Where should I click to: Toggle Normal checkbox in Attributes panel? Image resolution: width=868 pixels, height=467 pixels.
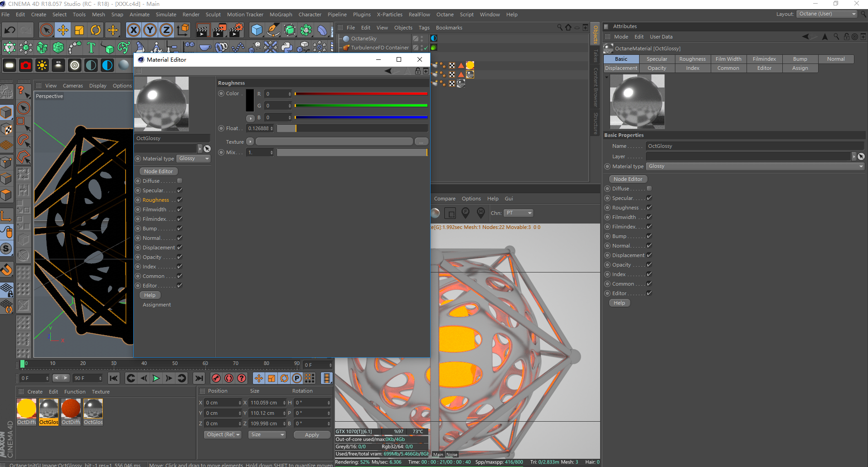point(649,246)
